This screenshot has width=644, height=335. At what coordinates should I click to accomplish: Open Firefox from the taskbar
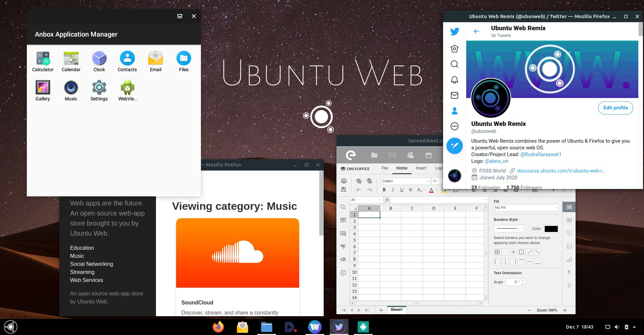(218, 327)
